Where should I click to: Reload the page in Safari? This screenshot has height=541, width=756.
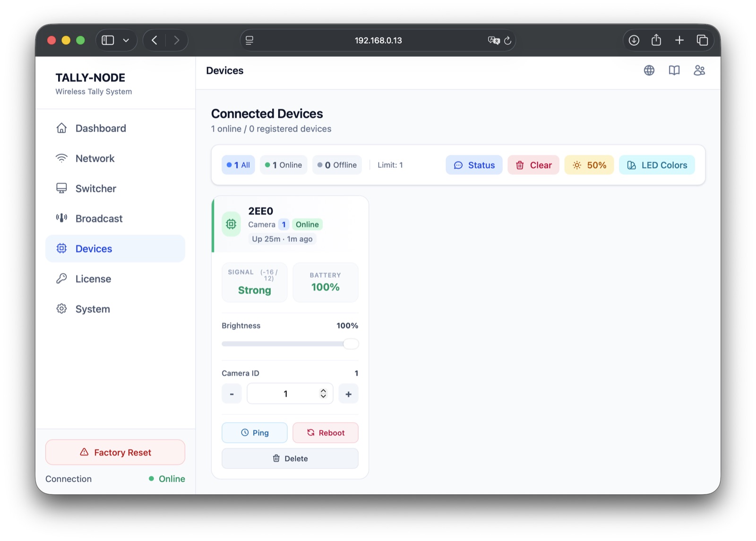click(x=508, y=41)
